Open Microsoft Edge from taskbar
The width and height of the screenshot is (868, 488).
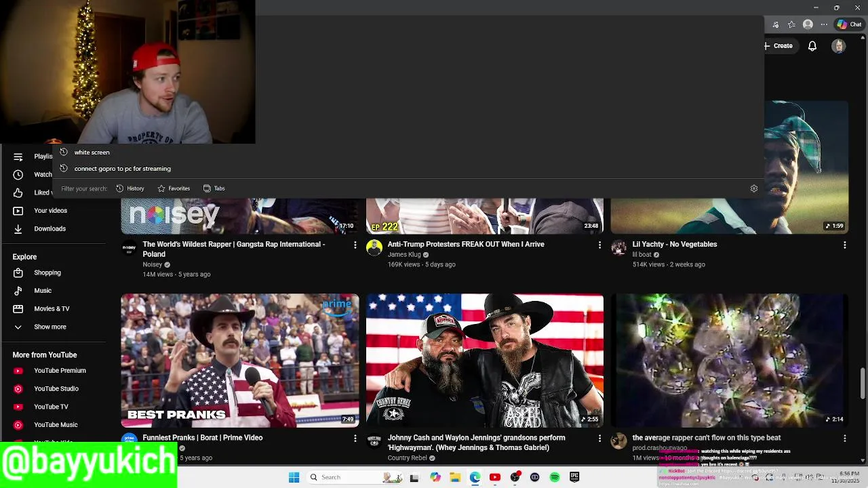click(475, 477)
